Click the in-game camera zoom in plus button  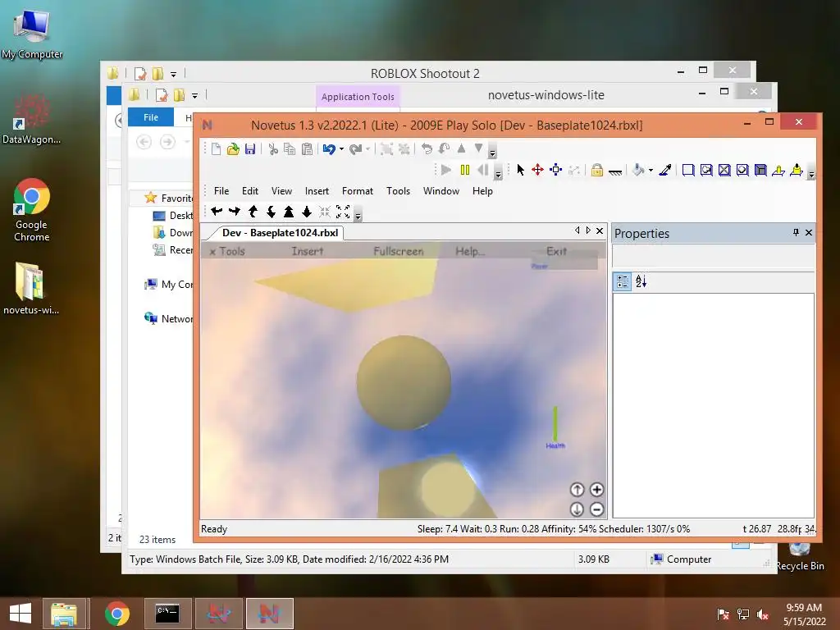pyautogui.click(x=597, y=490)
